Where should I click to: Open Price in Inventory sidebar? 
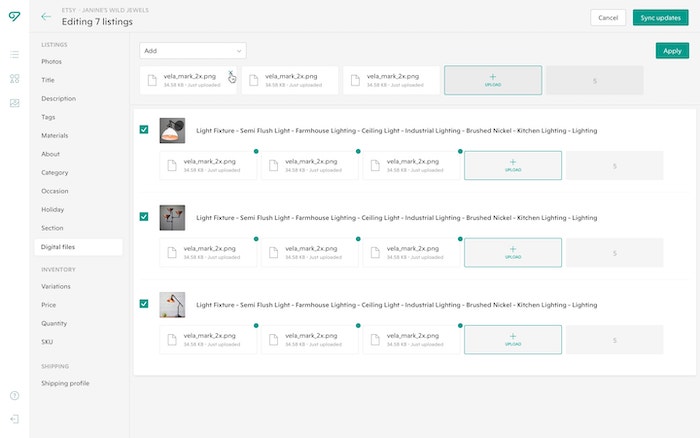click(x=49, y=305)
